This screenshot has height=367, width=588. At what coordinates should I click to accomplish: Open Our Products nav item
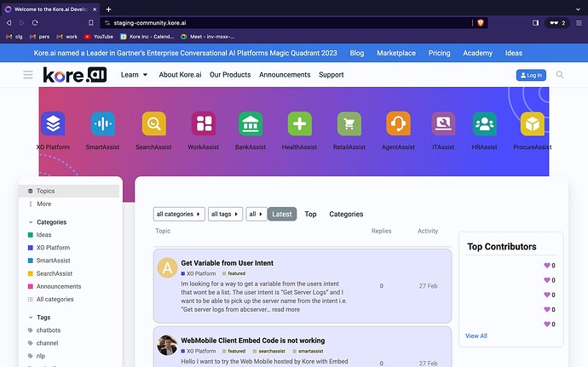pos(230,75)
